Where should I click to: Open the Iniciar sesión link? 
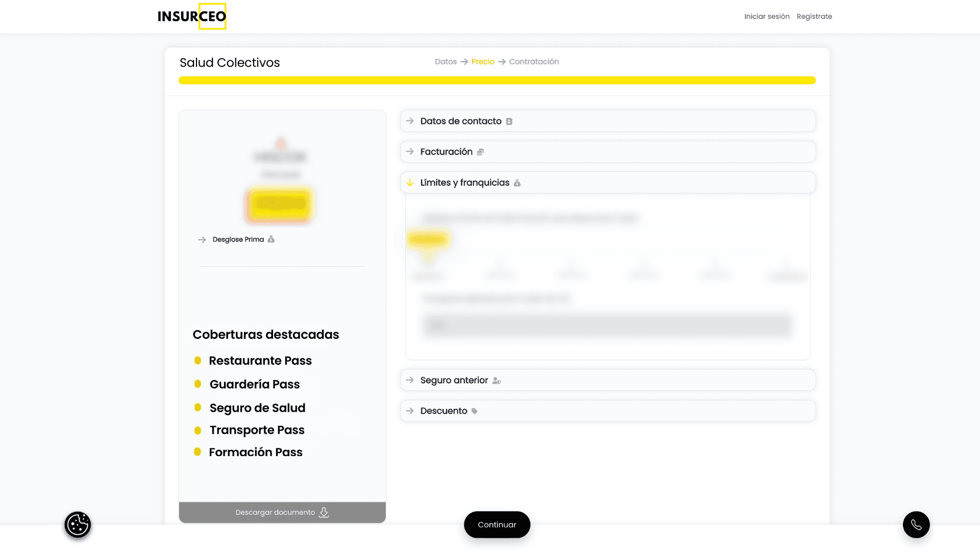(767, 16)
